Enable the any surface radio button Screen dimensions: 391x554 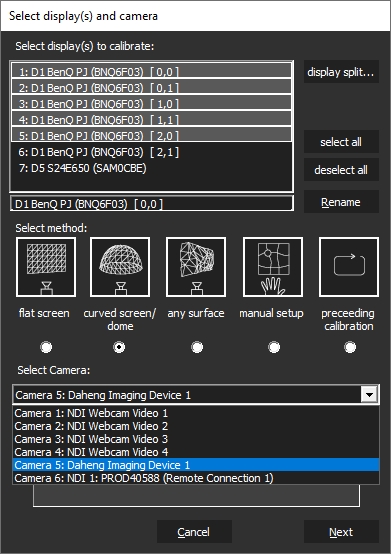pos(197,347)
